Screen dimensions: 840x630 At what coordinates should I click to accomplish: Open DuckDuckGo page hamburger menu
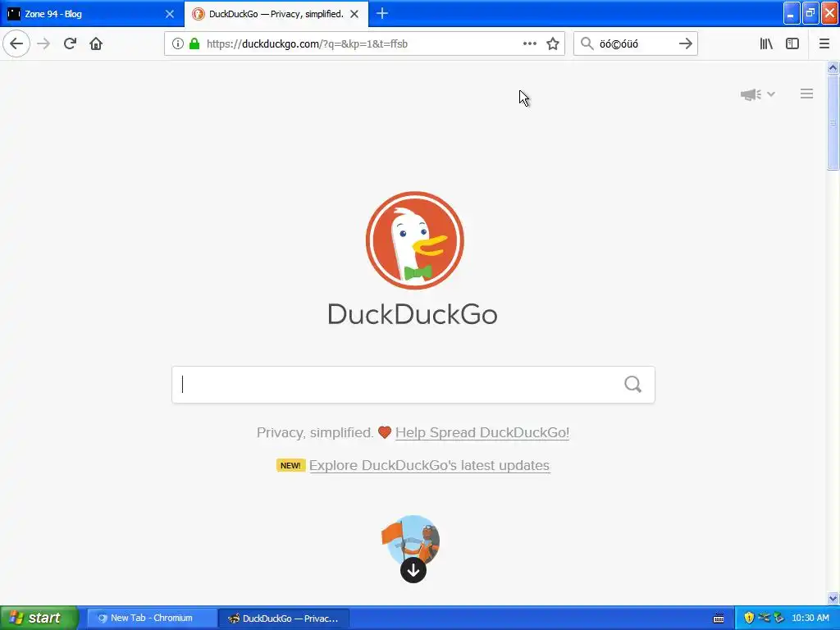point(807,94)
